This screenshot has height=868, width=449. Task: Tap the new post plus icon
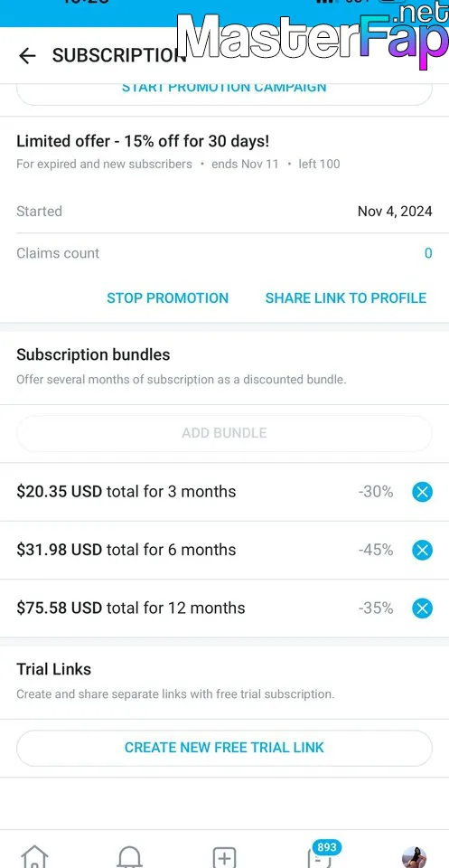click(224, 857)
